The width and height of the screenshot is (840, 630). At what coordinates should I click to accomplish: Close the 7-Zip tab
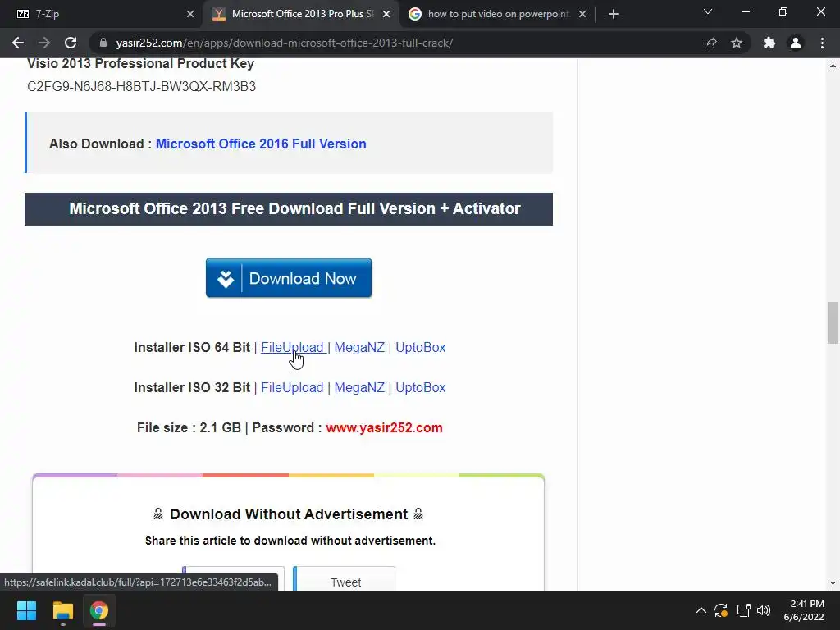pos(189,14)
